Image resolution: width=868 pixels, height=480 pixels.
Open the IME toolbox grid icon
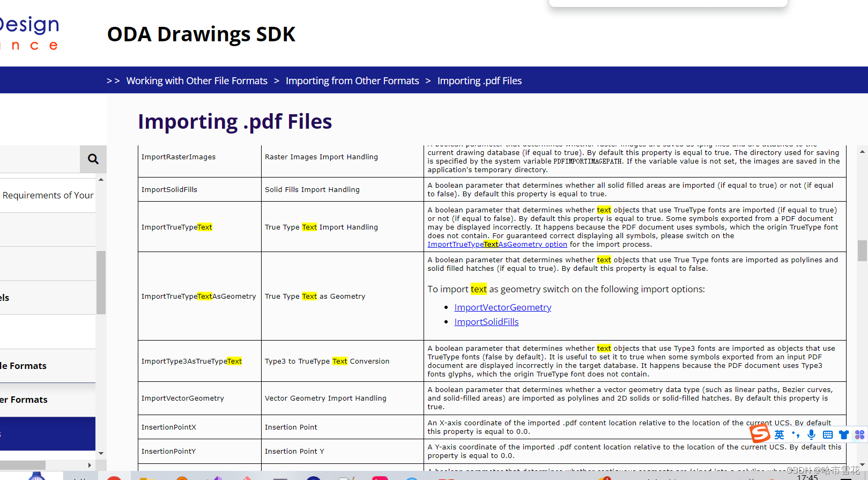click(860, 435)
